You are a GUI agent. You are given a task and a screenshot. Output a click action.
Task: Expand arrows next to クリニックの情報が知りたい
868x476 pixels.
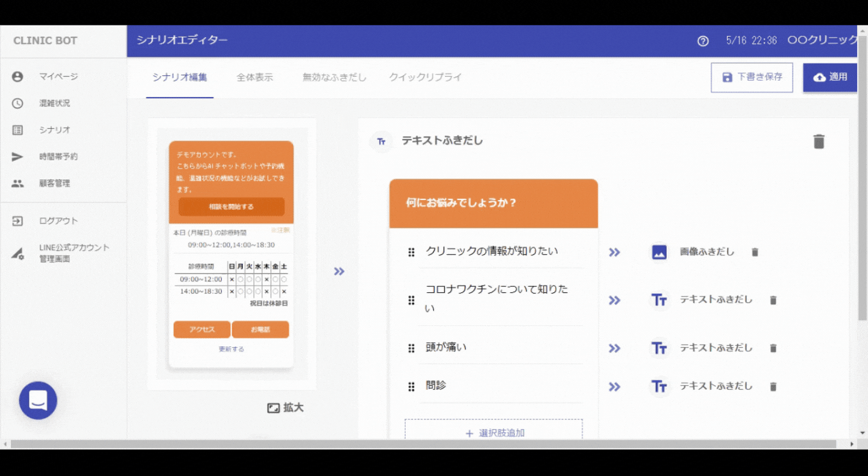coord(614,252)
